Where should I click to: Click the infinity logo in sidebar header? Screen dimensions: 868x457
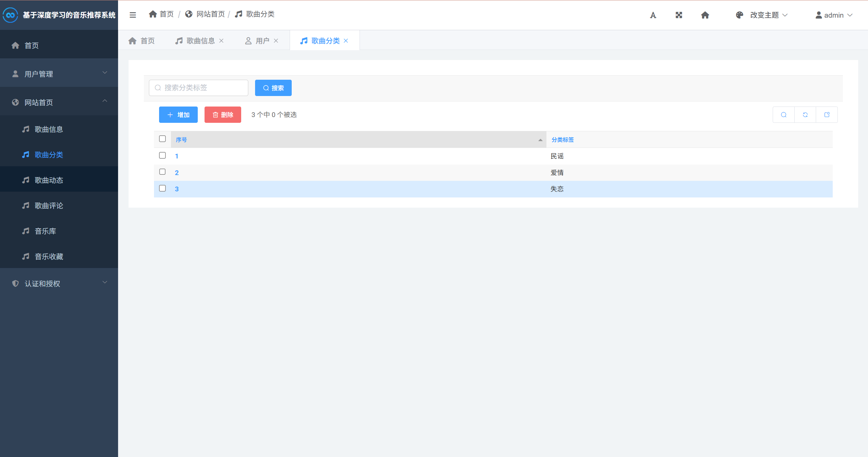10,15
